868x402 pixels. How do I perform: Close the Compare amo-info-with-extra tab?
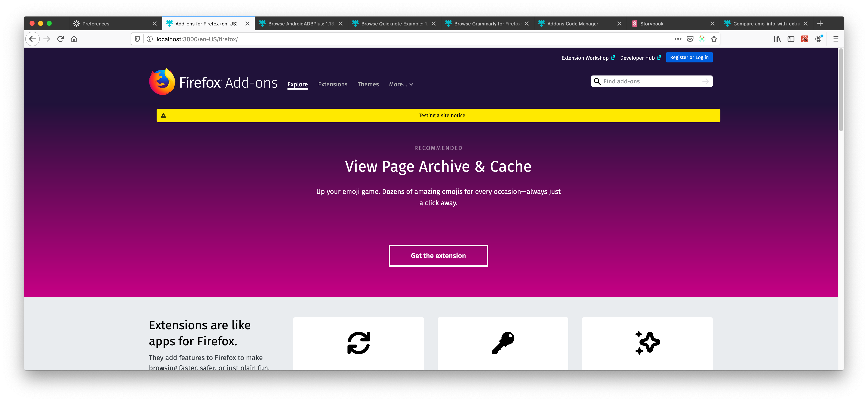click(x=805, y=24)
